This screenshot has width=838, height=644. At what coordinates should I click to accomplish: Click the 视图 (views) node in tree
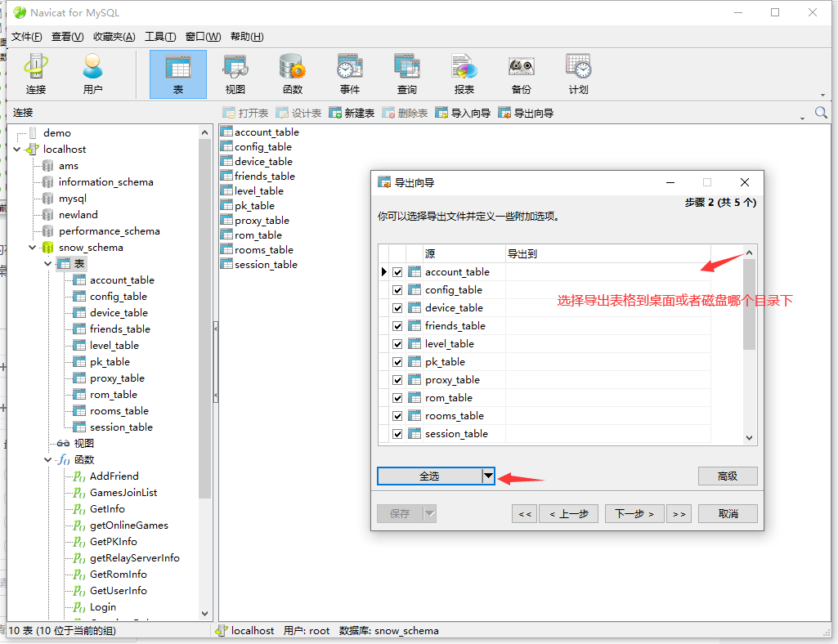84,443
